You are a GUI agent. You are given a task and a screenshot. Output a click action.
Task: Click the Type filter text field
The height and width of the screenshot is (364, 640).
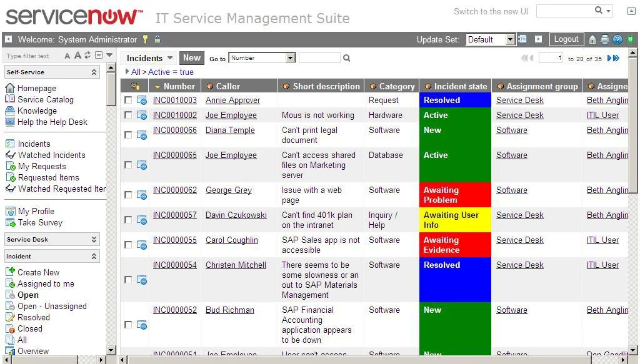tap(32, 56)
